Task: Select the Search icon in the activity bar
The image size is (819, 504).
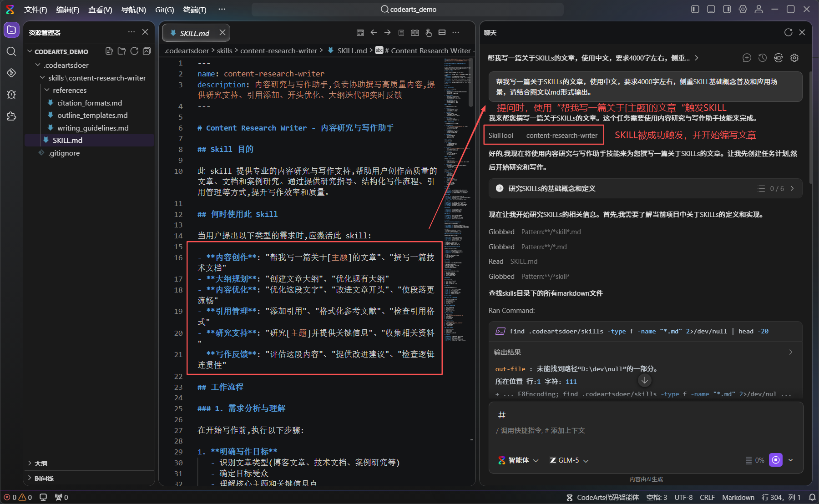Action: [x=11, y=51]
